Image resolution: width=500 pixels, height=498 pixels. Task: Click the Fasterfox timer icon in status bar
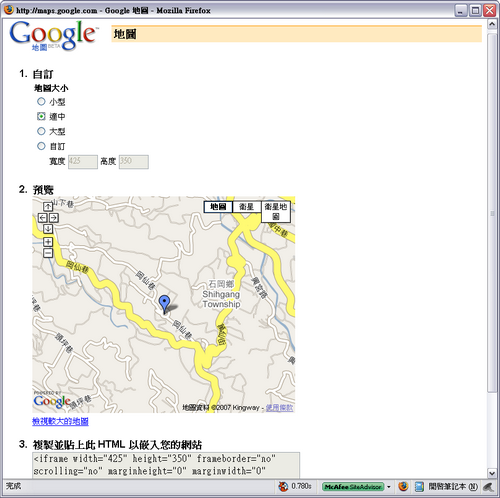coord(283,486)
